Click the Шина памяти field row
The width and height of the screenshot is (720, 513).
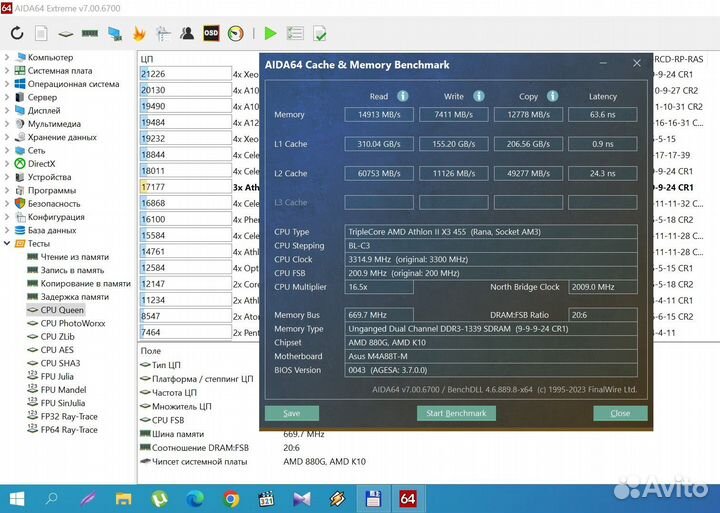point(172,434)
